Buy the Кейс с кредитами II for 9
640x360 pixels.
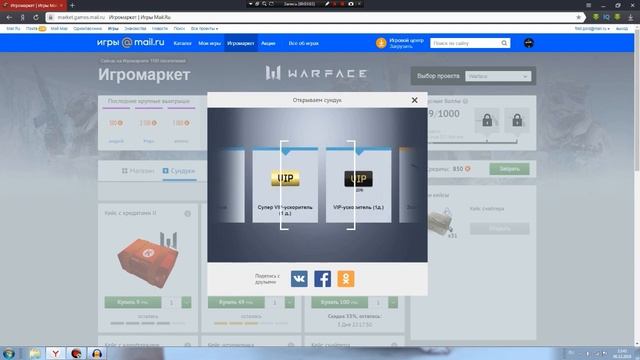(x=133, y=302)
